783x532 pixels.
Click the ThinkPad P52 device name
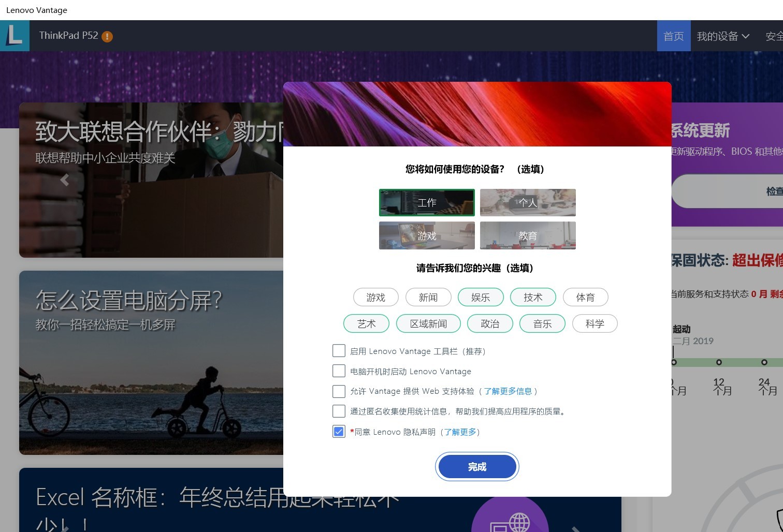69,36
